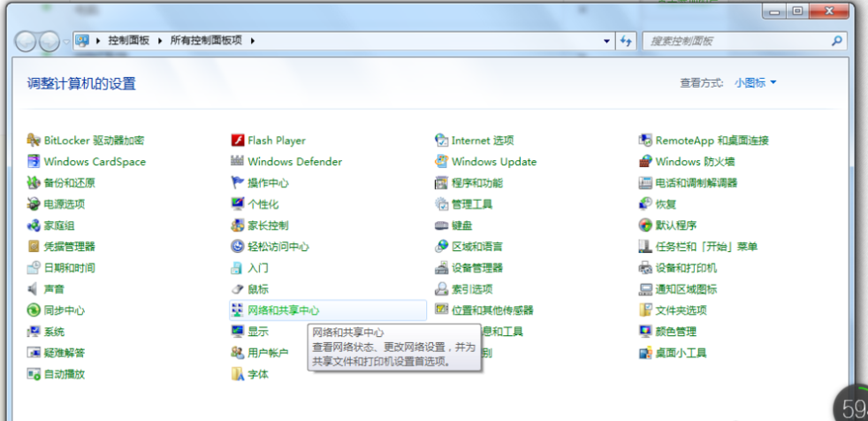Click the Flash Player icon
This screenshot has height=421, width=868.
[237, 141]
